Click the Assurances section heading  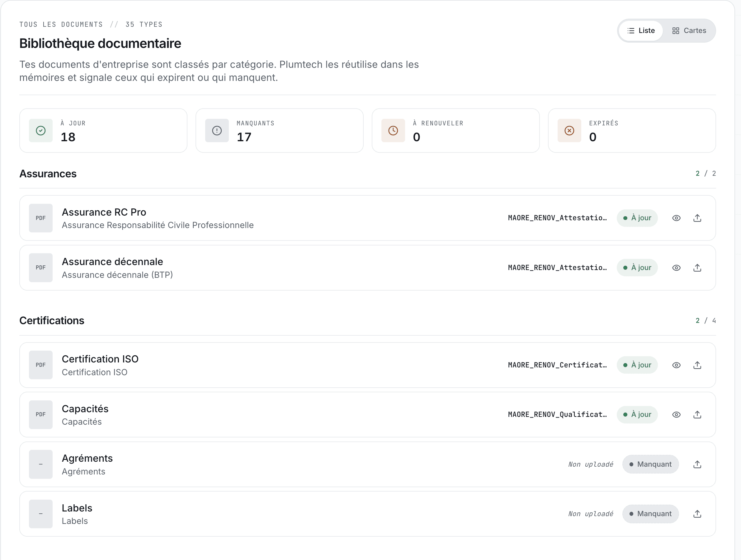[48, 174]
